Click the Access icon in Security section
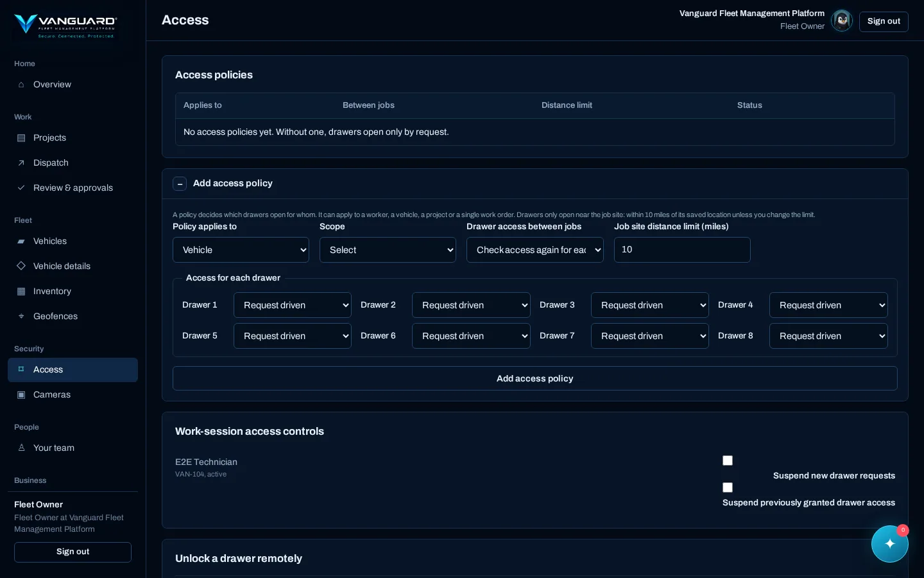 pos(21,369)
